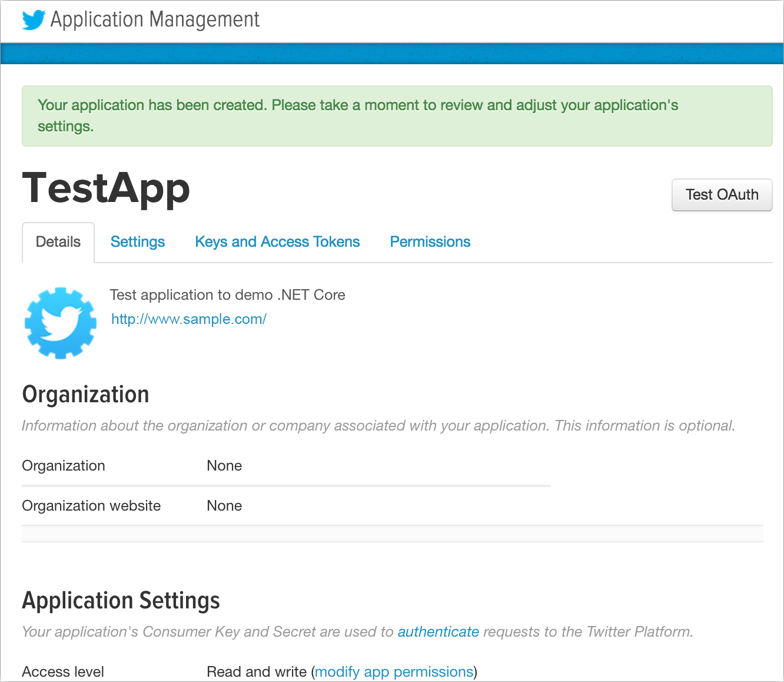Click the TestApp gear bird icon
The image size is (784, 682).
[x=60, y=323]
